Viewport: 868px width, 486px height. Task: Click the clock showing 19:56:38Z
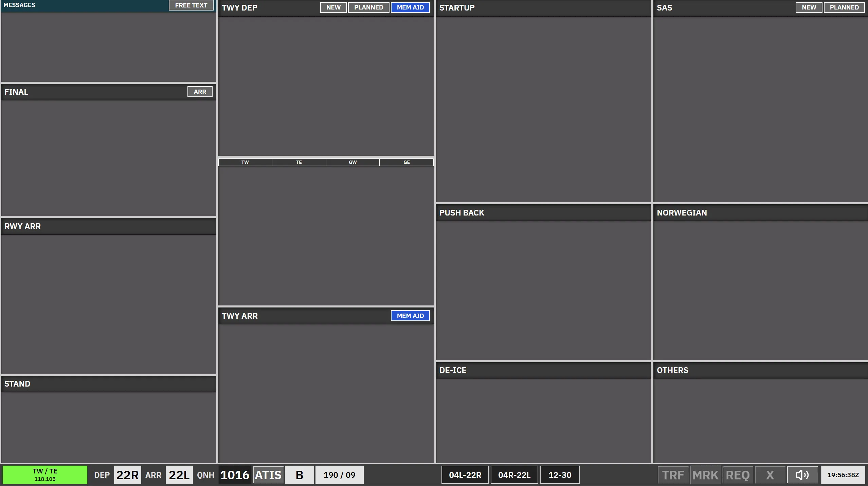(843, 475)
